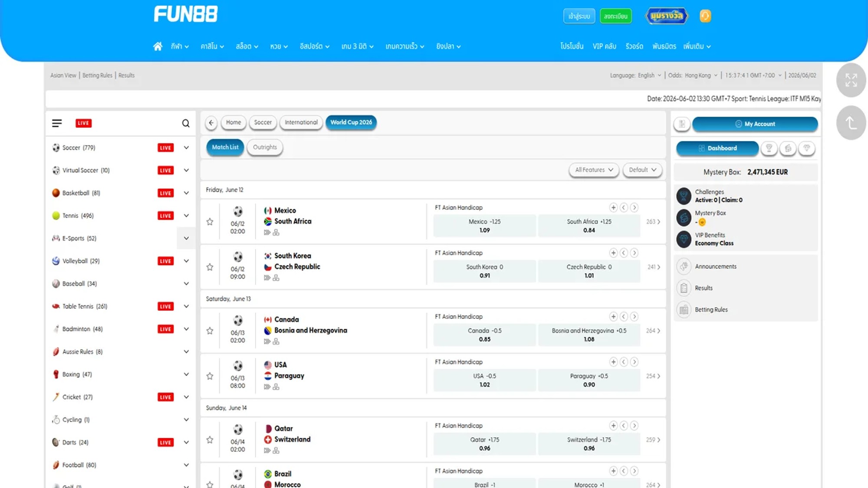Screen dimensions: 868x488
Task: Click the home icon in the blue navigation bar
Action: [158, 46]
